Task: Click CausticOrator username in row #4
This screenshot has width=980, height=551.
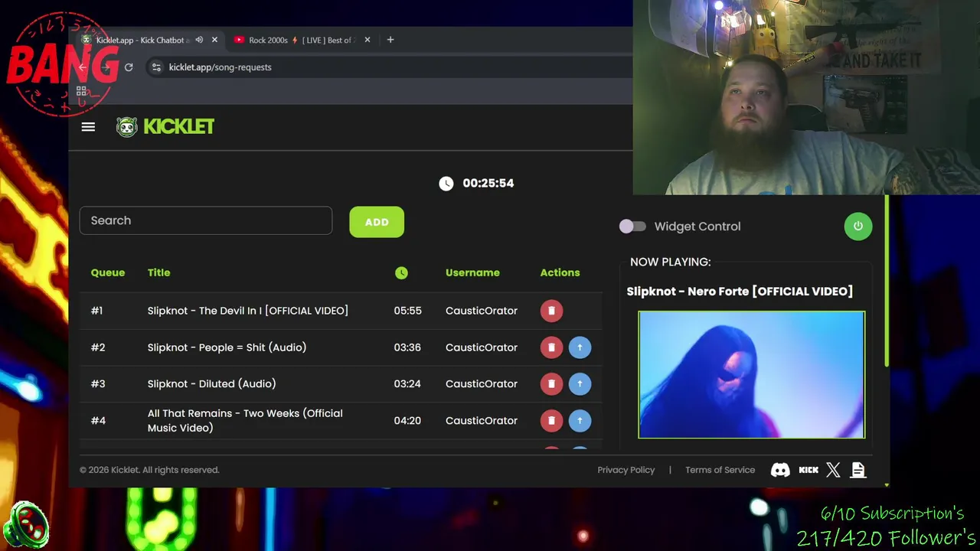Action: (x=482, y=420)
